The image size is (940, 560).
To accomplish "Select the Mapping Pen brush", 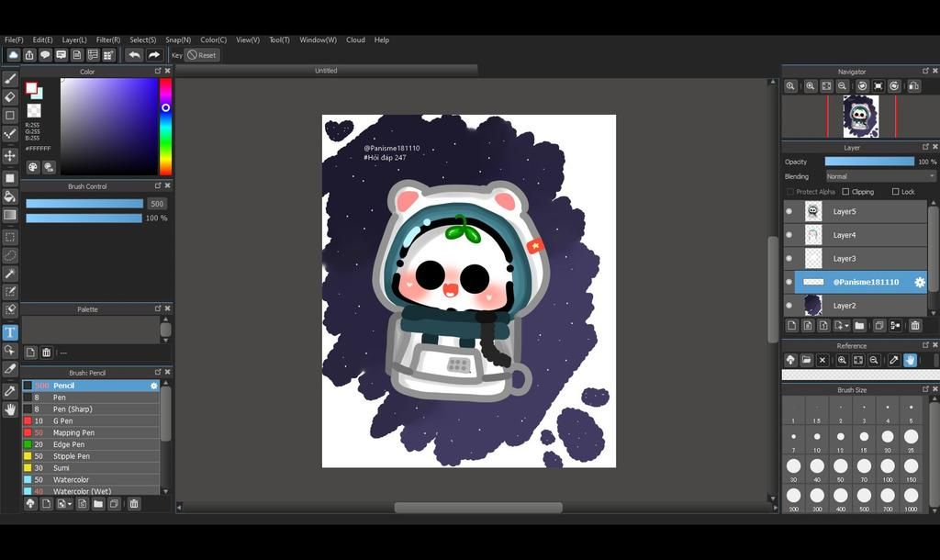I will click(91, 432).
